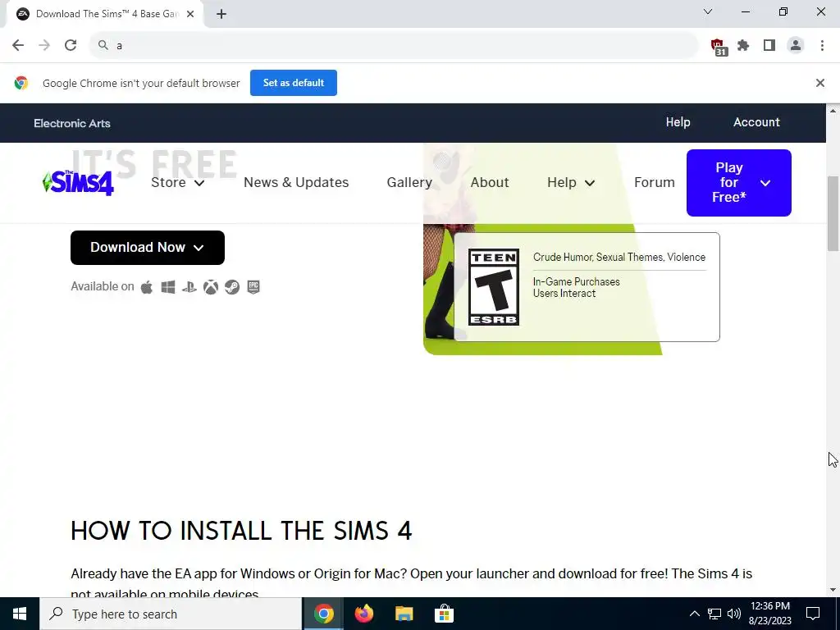The width and height of the screenshot is (840, 630).
Task: Set Chrome as default browser
Action: (x=294, y=83)
